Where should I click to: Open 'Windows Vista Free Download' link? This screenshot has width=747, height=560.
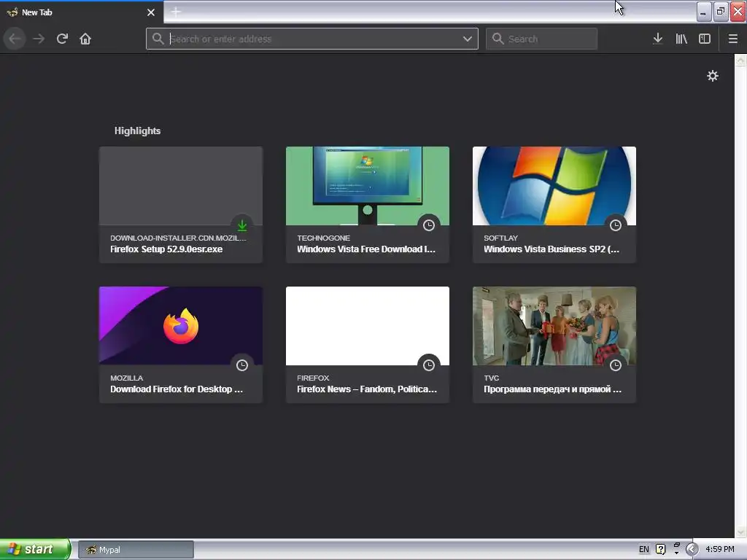point(366,249)
